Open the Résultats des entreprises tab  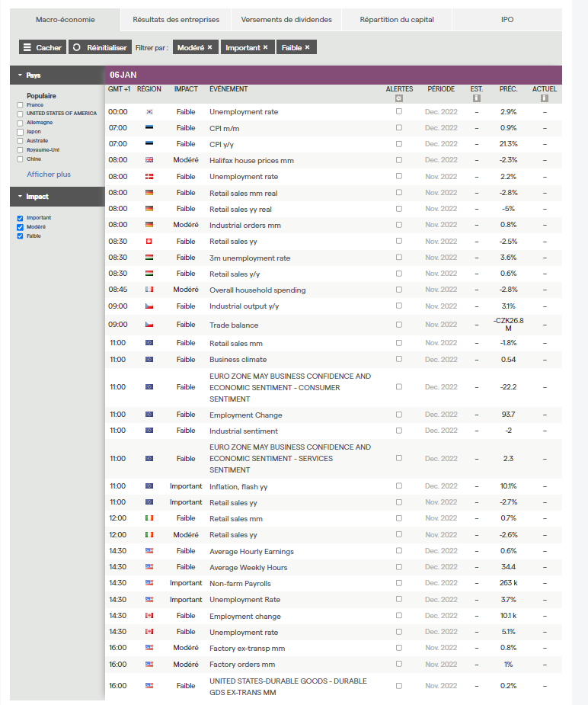tap(176, 20)
